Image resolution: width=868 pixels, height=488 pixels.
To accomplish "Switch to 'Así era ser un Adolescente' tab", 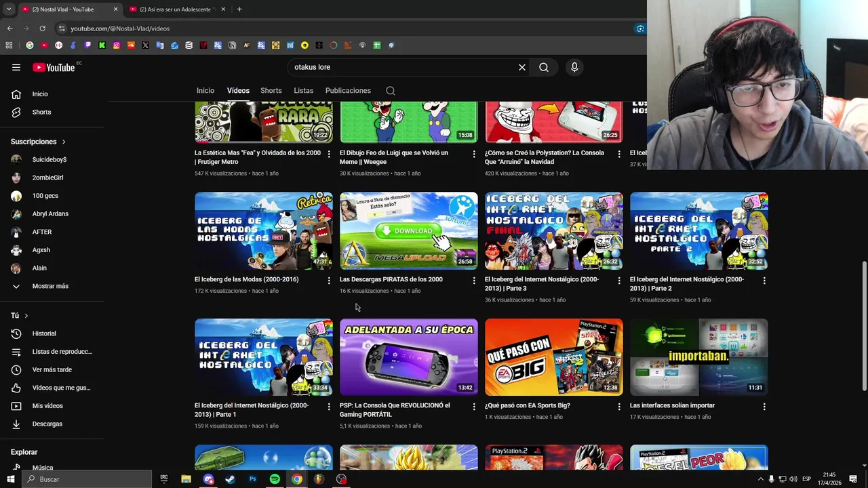I will 176,9.
